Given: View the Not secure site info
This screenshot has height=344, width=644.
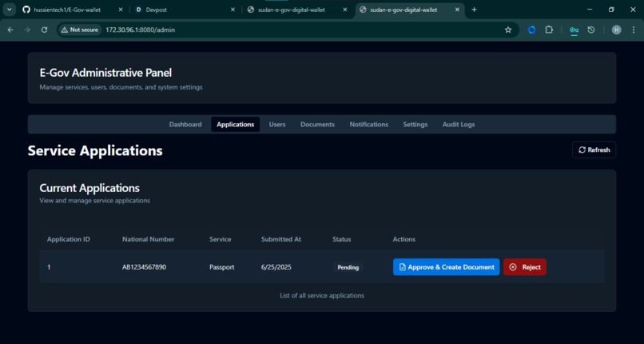Looking at the screenshot, I should coord(80,30).
